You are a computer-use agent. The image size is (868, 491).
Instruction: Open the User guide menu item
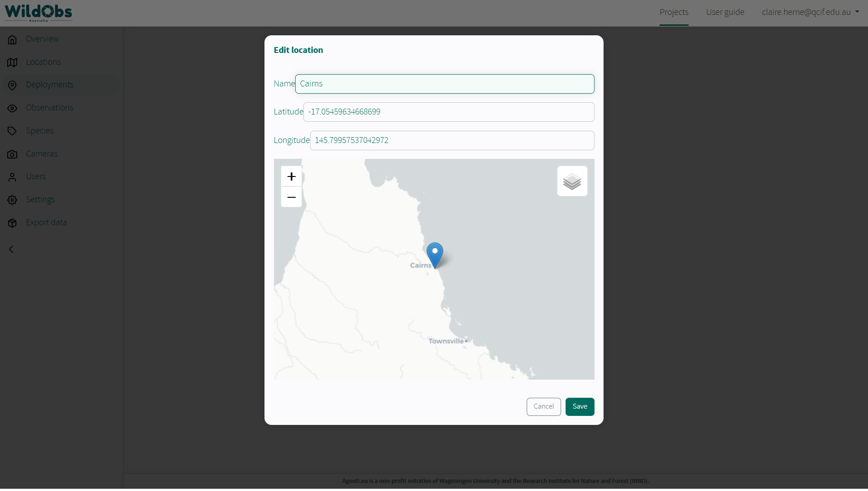pos(725,12)
